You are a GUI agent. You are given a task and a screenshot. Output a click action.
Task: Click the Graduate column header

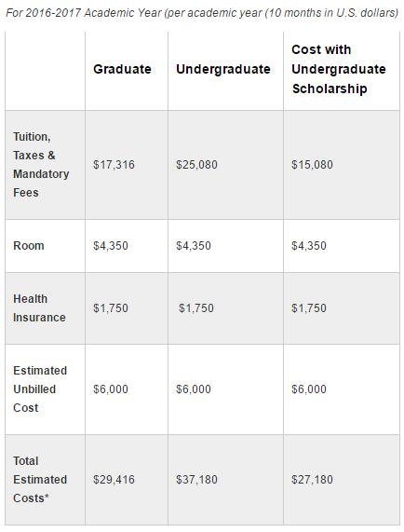122,69
